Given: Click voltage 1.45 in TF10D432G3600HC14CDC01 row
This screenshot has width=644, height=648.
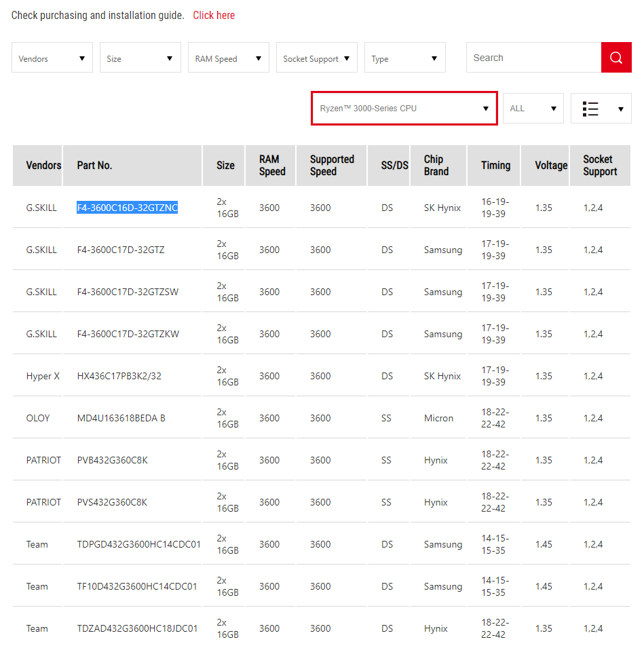Looking at the screenshot, I should tap(544, 586).
